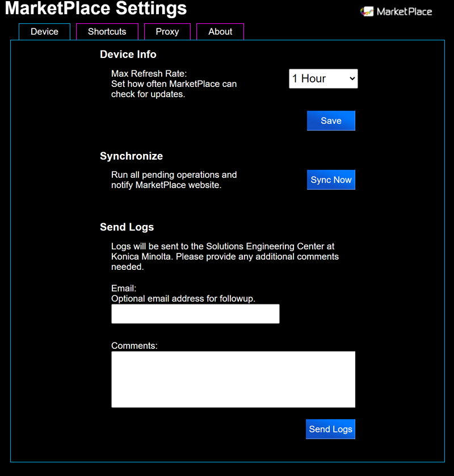Click the Send Logs button
Viewport: 454px width, 476px height.
330,429
